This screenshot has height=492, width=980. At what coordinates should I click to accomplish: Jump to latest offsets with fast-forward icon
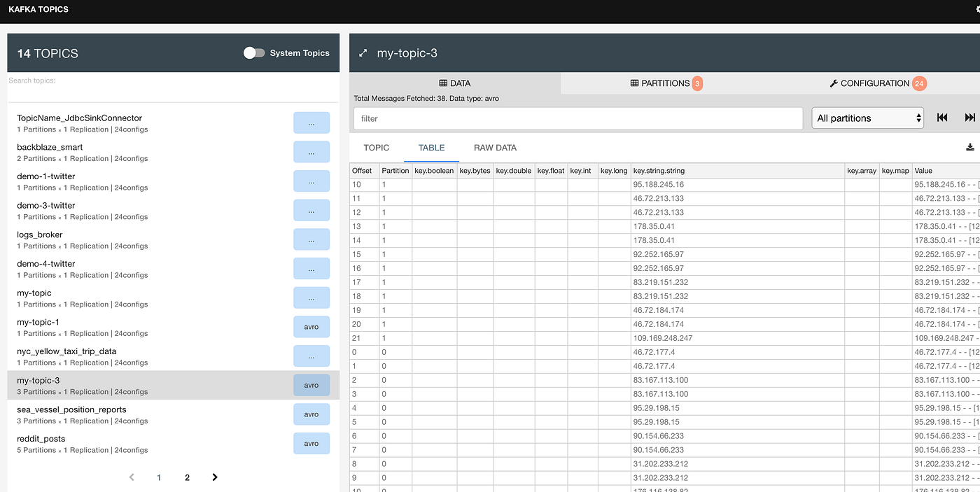point(969,118)
